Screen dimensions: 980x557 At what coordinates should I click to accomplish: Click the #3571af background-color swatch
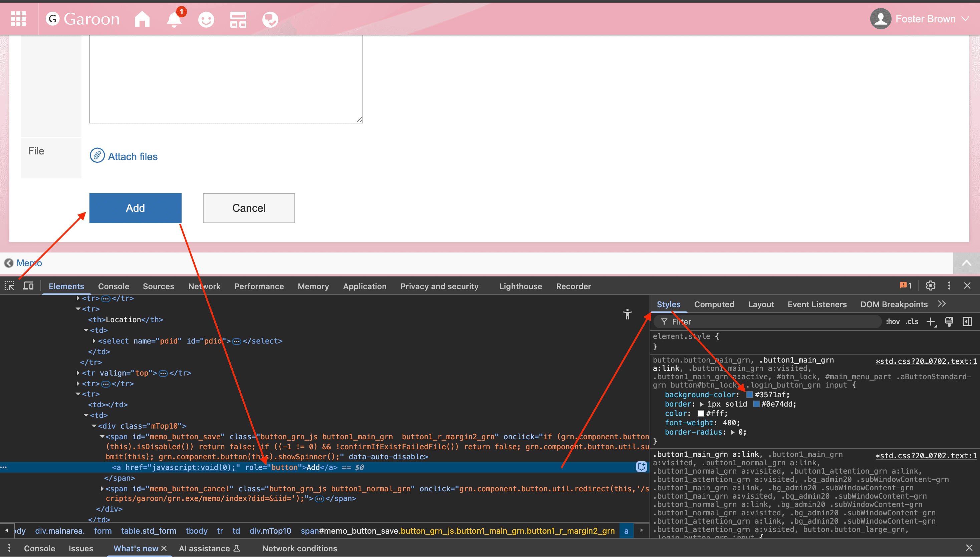point(750,395)
